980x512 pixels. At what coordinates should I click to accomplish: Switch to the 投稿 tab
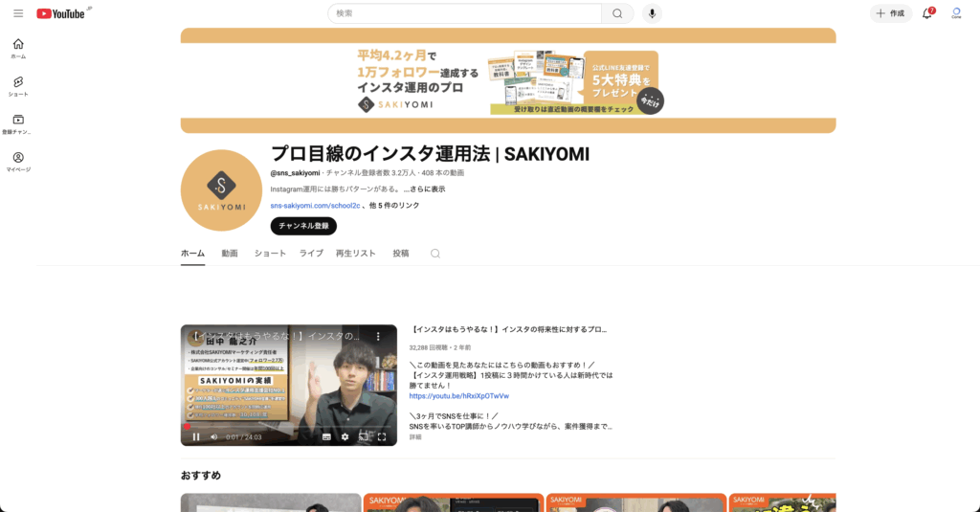(401, 254)
